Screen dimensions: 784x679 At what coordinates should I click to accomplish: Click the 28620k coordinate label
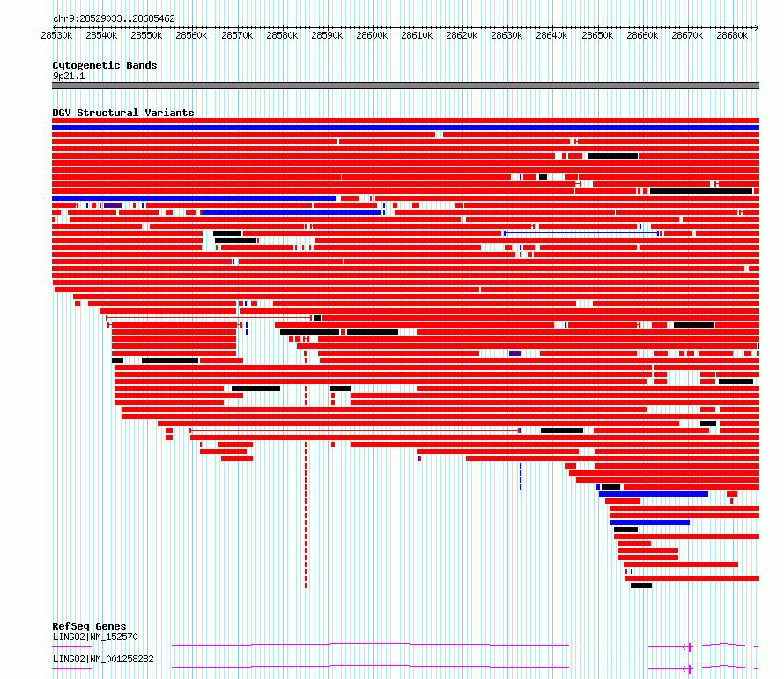click(x=462, y=35)
